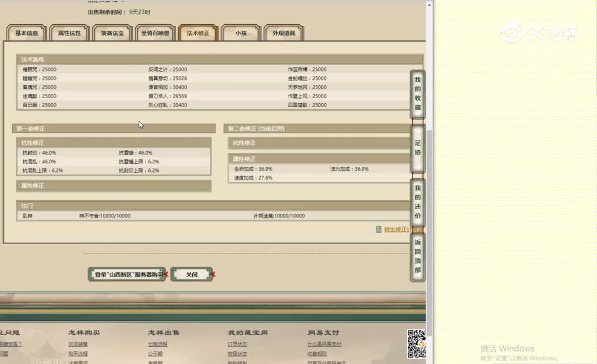Switch to the 属性抗性 tab
The image size is (597, 364).
tap(69, 33)
